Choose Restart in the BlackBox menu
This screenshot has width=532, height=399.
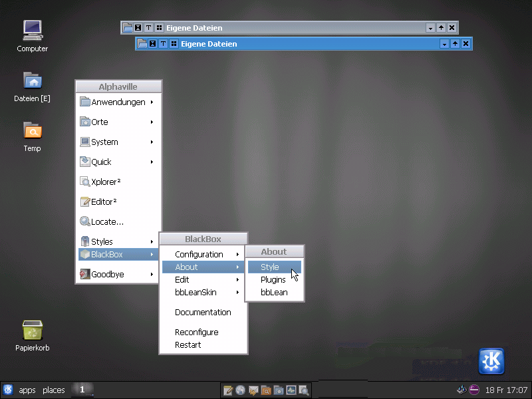[x=203, y=344]
